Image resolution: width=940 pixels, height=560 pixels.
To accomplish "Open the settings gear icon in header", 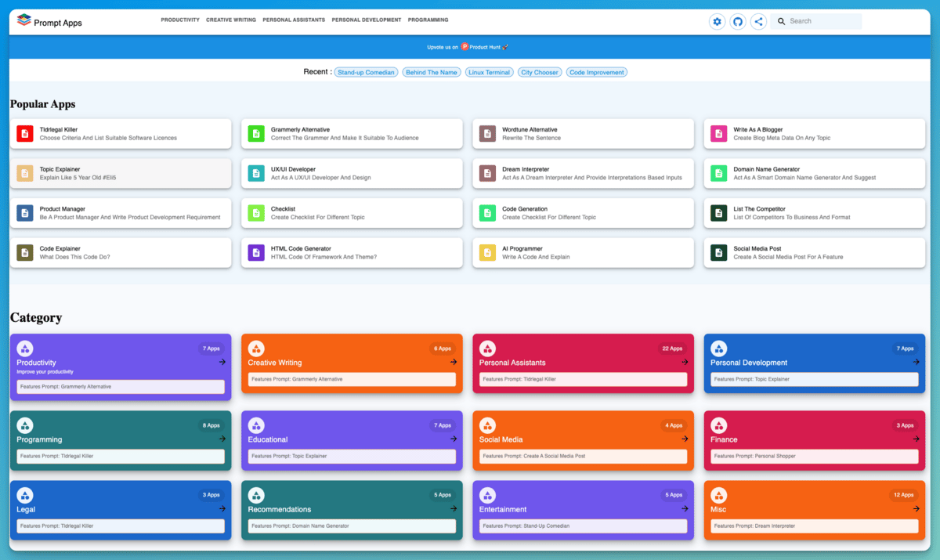I will 717,22.
